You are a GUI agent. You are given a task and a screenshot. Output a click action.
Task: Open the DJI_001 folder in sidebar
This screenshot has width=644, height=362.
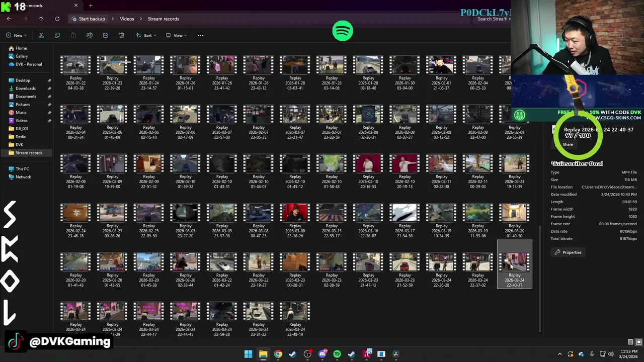coord(22,129)
